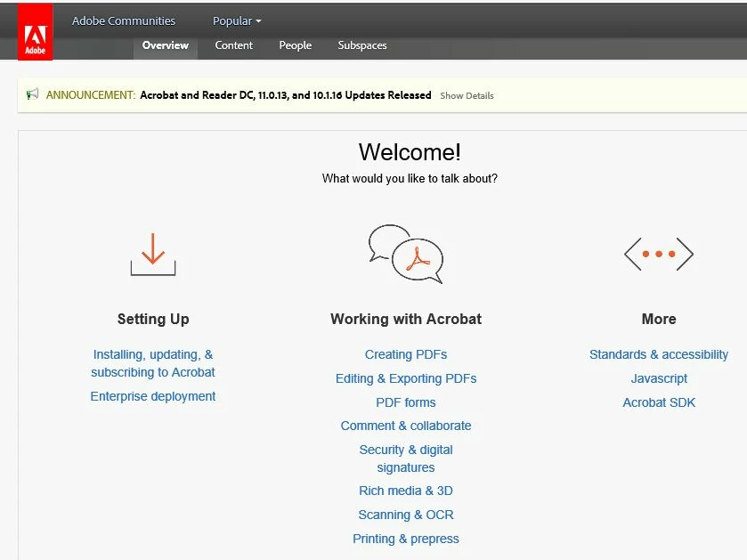Viewport: 747px width, 560px height.
Task: Open the Enterprise deployment link
Action: (x=153, y=396)
